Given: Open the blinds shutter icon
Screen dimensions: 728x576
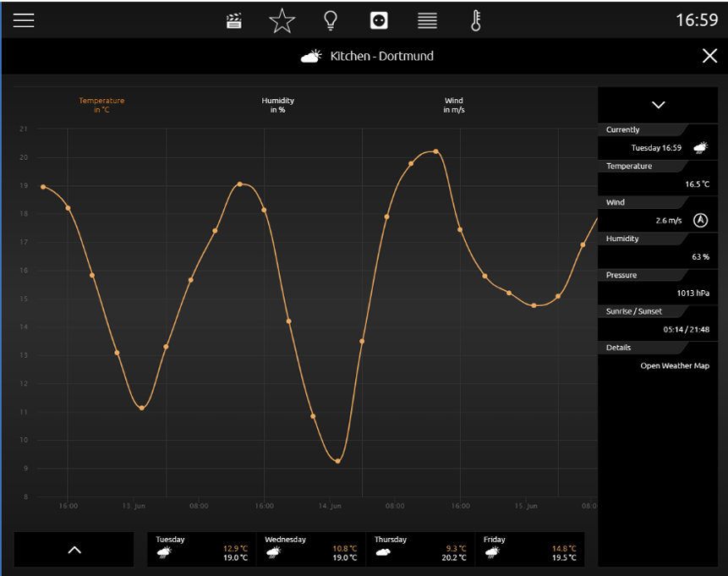Looking at the screenshot, I should click(x=427, y=20).
